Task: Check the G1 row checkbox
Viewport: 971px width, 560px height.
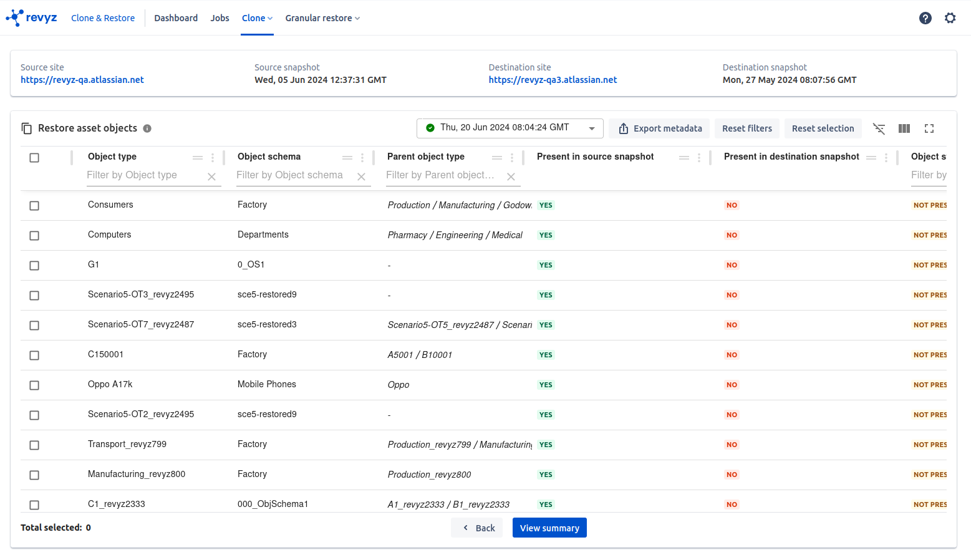Action: click(34, 266)
